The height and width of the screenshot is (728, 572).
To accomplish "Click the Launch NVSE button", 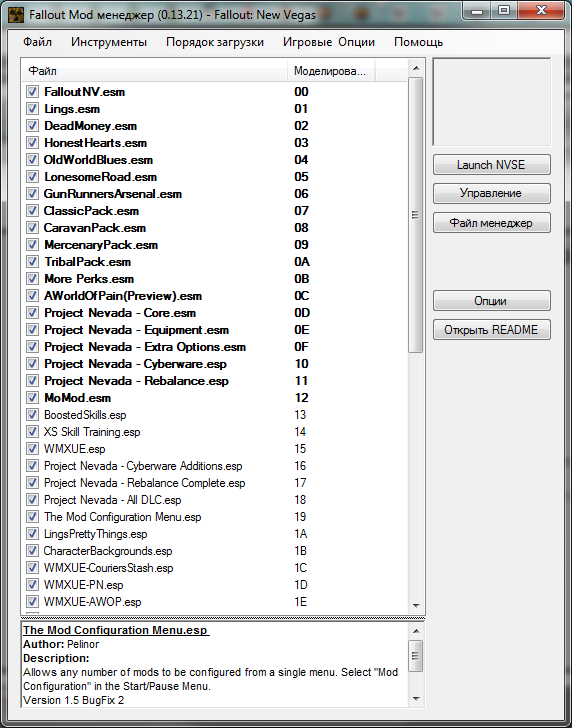I will pyautogui.click(x=492, y=165).
